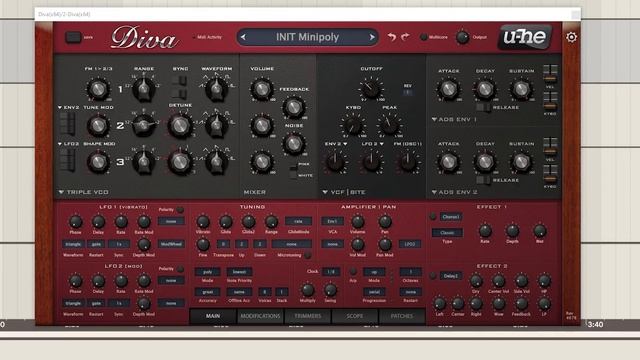Click oscillator 1 Range selector knob
640x360 pixels.
(144, 89)
